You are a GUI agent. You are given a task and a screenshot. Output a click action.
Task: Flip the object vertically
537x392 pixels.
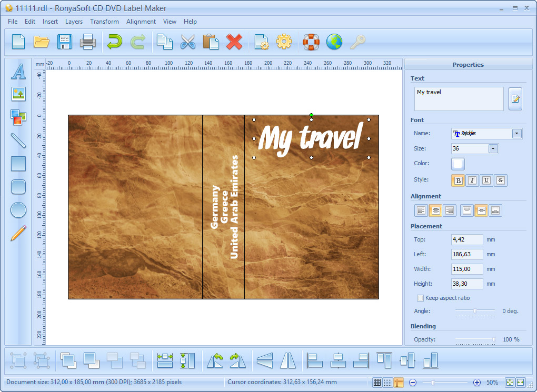tap(265, 360)
